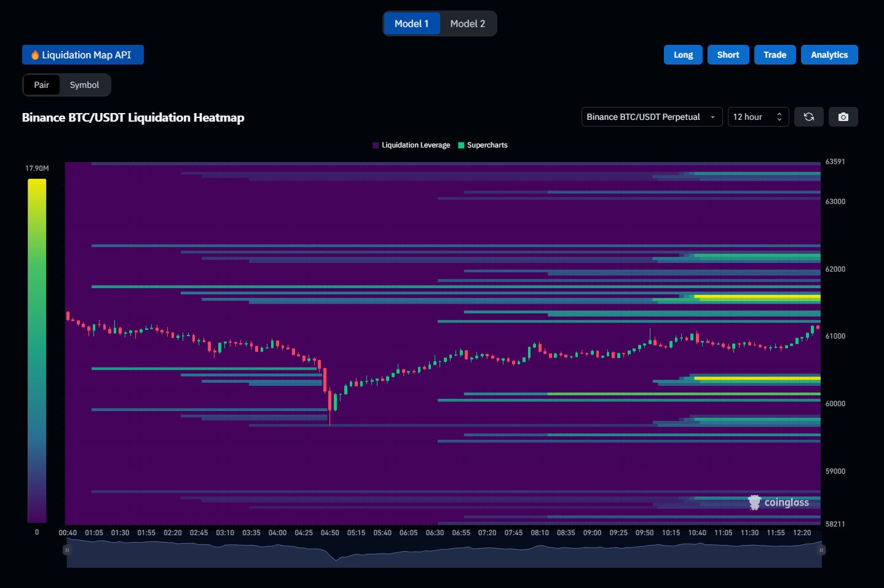884x588 pixels.
Task: Switch to Model 2
Action: coord(468,23)
